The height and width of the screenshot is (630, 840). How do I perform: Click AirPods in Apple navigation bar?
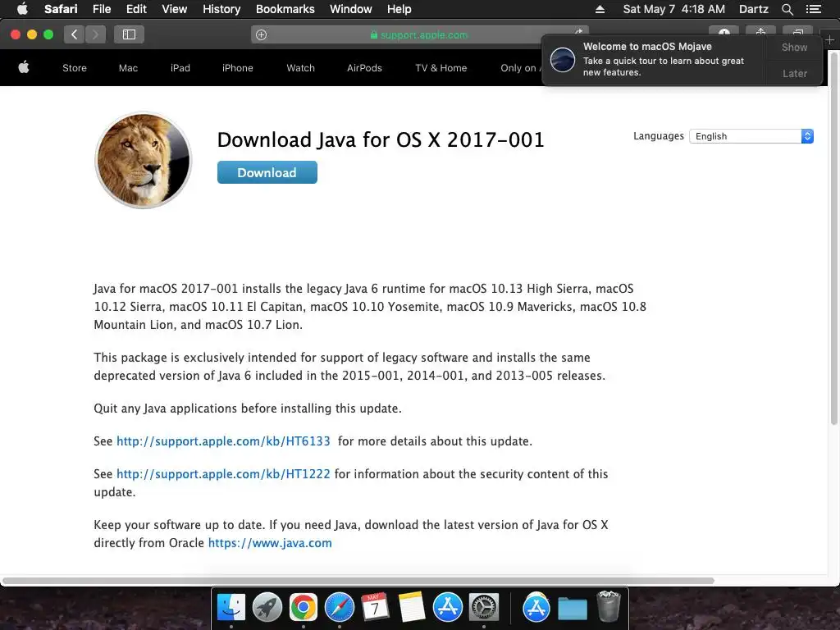pyautogui.click(x=364, y=68)
